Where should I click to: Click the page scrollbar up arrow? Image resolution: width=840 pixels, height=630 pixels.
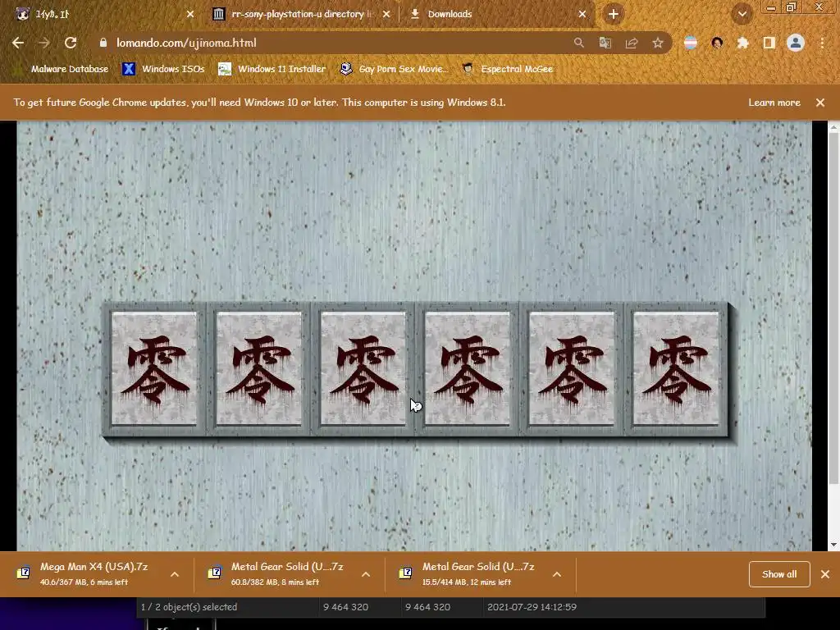pos(833,127)
